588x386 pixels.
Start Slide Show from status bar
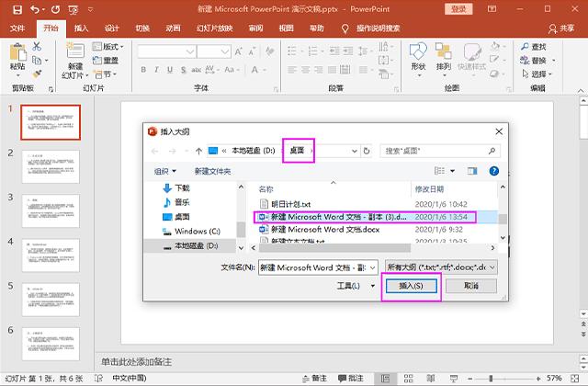(454, 378)
